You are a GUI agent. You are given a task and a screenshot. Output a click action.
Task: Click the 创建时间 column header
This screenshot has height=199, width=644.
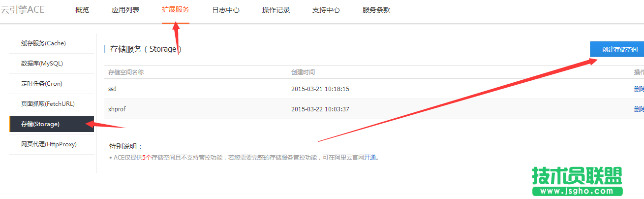(303, 72)
